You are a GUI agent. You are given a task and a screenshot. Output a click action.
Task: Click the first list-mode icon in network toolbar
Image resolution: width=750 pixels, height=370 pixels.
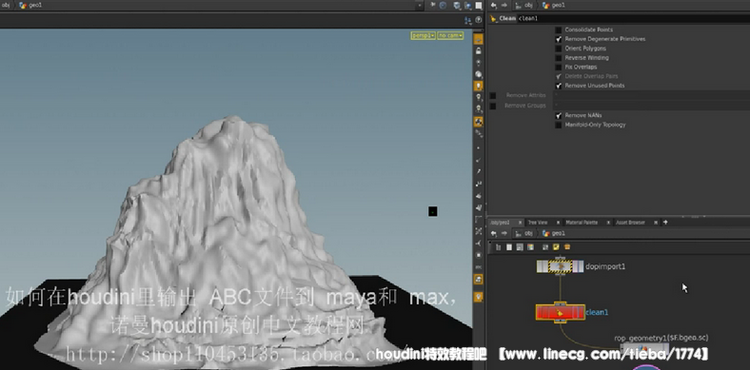click(498, 247)
